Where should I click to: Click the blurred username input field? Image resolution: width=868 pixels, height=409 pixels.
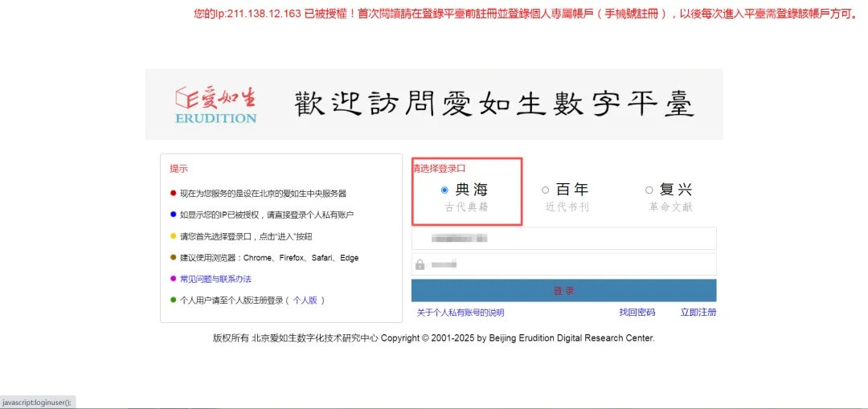pyautogui.click(x=563, y=239)
